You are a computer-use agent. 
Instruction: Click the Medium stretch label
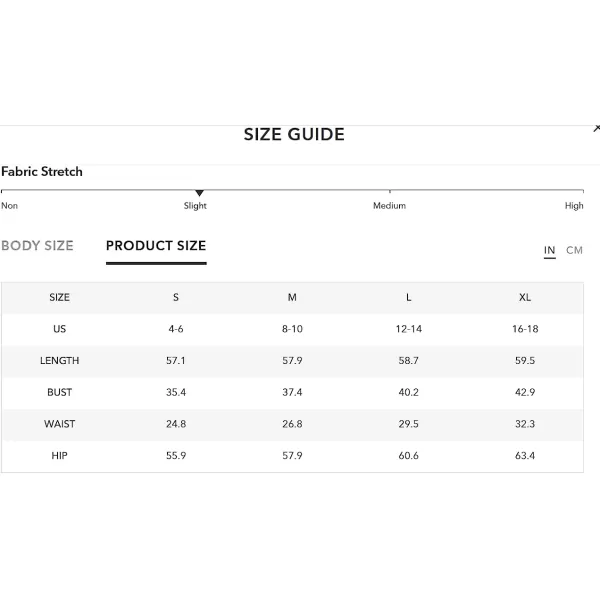click(x=389, y=206)
